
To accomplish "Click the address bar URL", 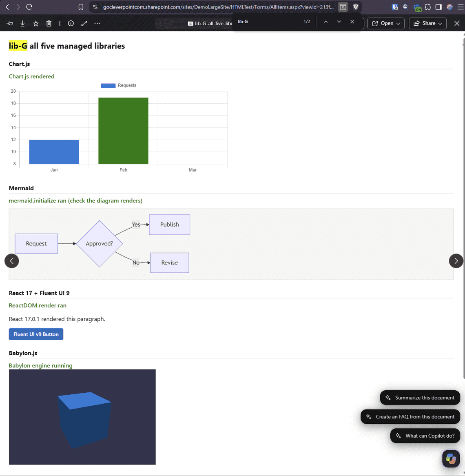I will (218, 7).
